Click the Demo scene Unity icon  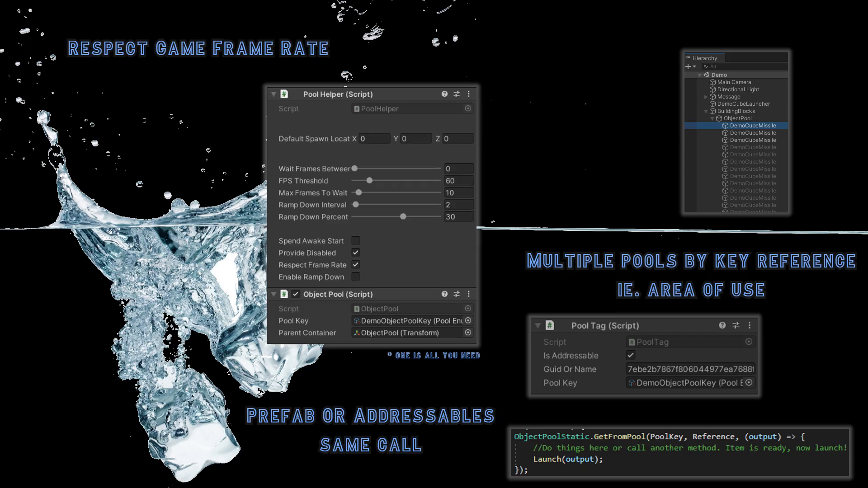(x=706, y=75)
